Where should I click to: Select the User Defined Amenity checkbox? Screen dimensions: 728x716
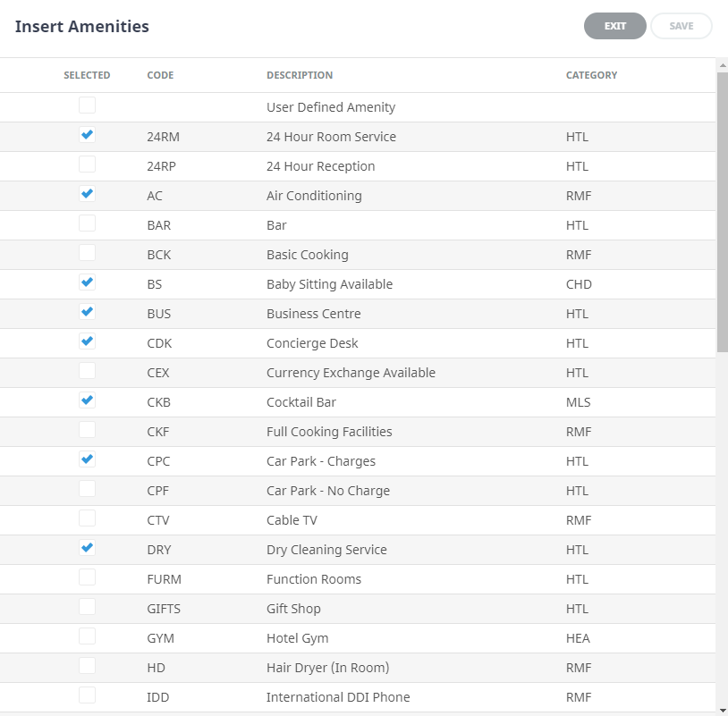[87, 105]
